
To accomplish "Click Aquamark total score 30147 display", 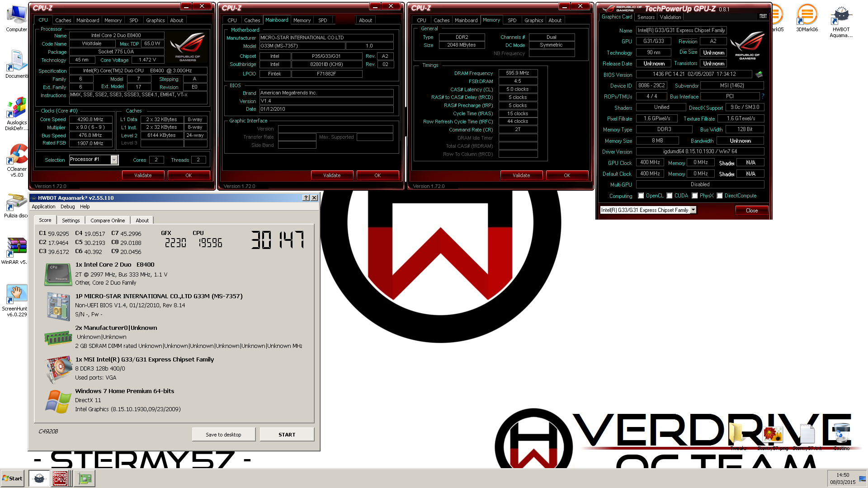I will [x=278, y=240].
